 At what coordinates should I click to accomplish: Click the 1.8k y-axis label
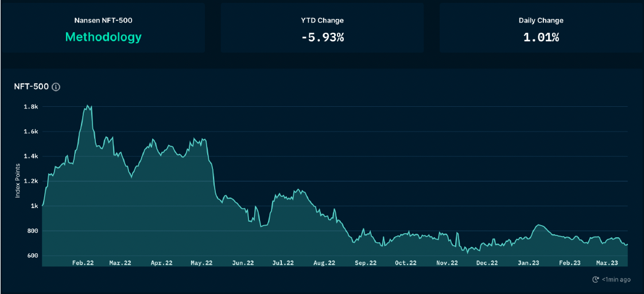point(31,107)
